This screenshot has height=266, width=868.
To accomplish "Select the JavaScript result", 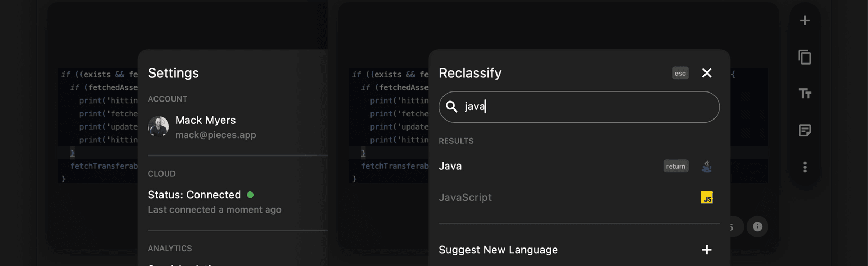I will click(x=579, y=197).
